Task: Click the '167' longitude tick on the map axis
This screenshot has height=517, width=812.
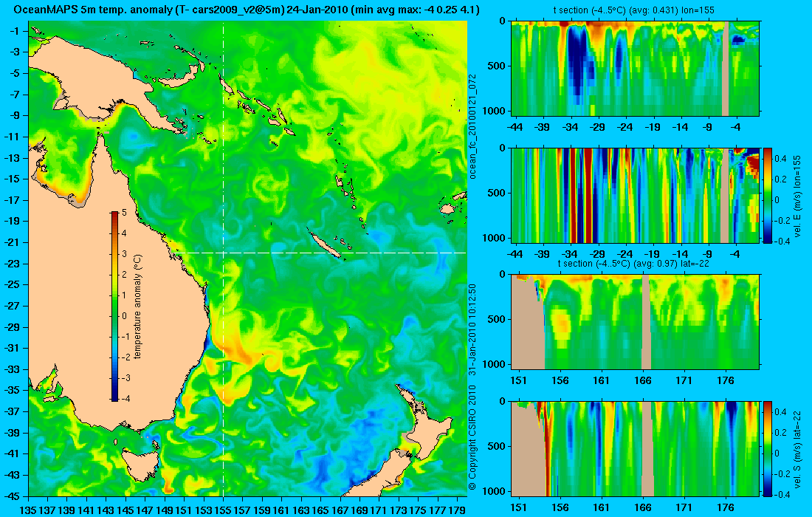Action: 340,510
